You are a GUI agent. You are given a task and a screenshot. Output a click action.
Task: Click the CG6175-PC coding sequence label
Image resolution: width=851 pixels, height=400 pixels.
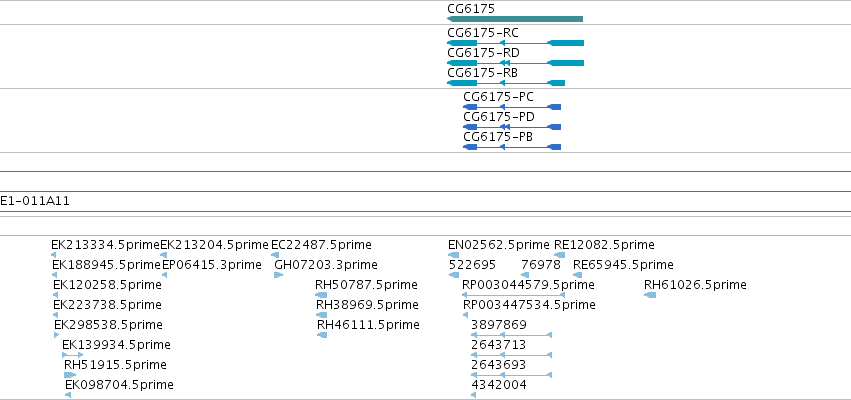tap(498, 97)
